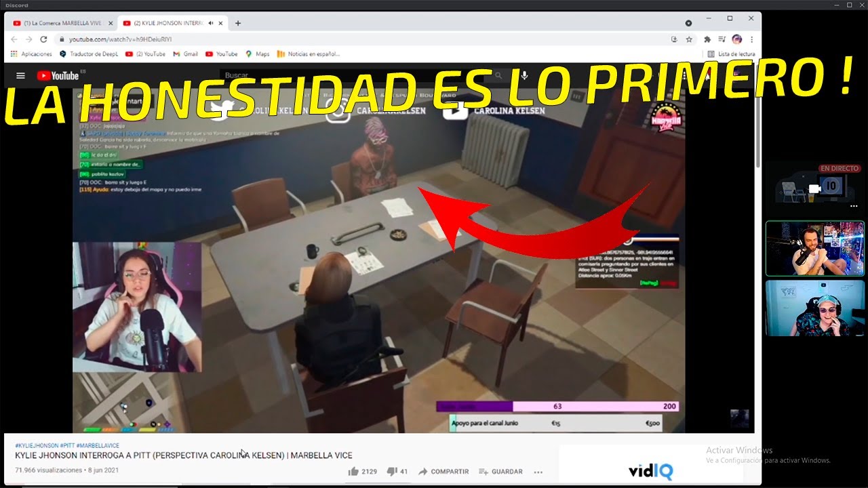Screen dimensions: 868x488
Task: Maximize the Discord window
Action: tap(849, 5)
